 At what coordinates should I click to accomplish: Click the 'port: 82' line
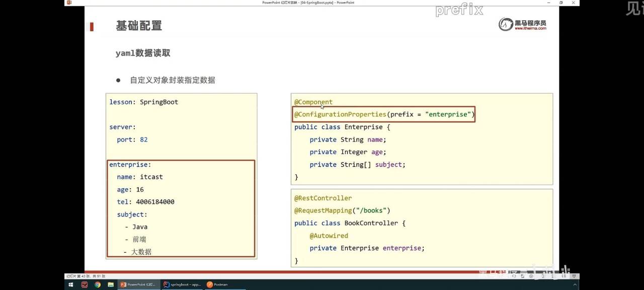(x=132, y=139)
